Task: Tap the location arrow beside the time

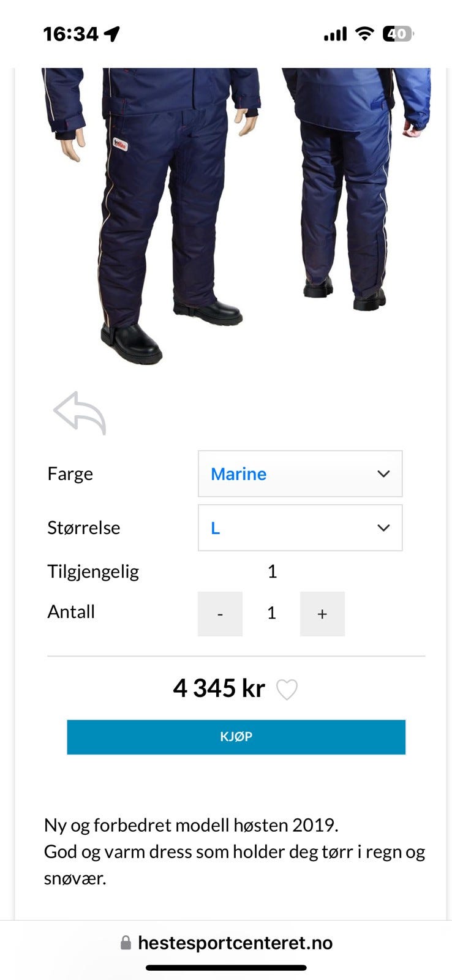Action: point(111,34)
